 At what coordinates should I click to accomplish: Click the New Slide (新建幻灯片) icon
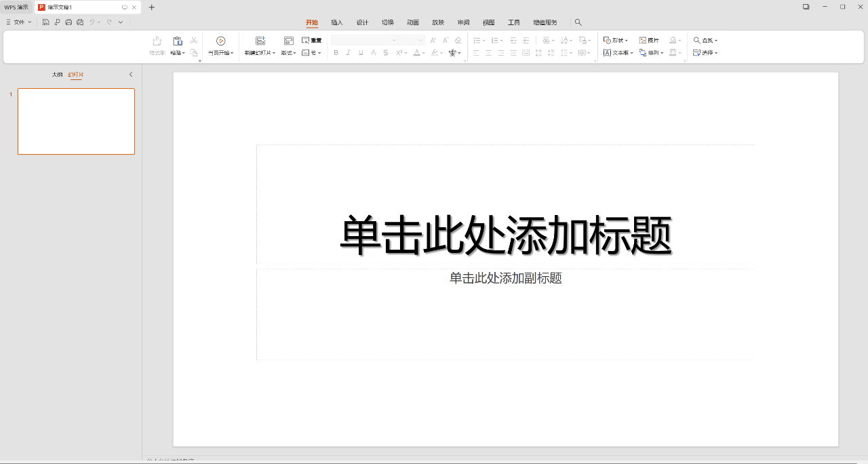[260, 41]
